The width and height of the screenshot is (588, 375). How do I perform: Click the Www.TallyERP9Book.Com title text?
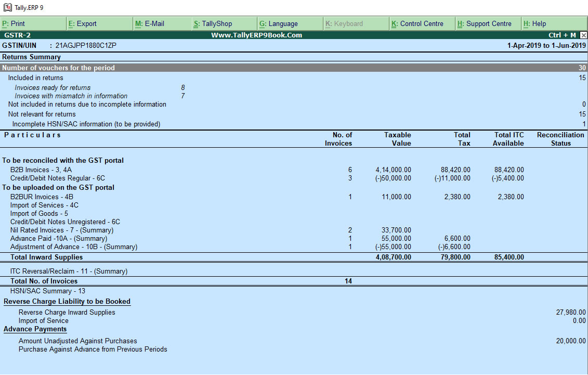point(256,35)
